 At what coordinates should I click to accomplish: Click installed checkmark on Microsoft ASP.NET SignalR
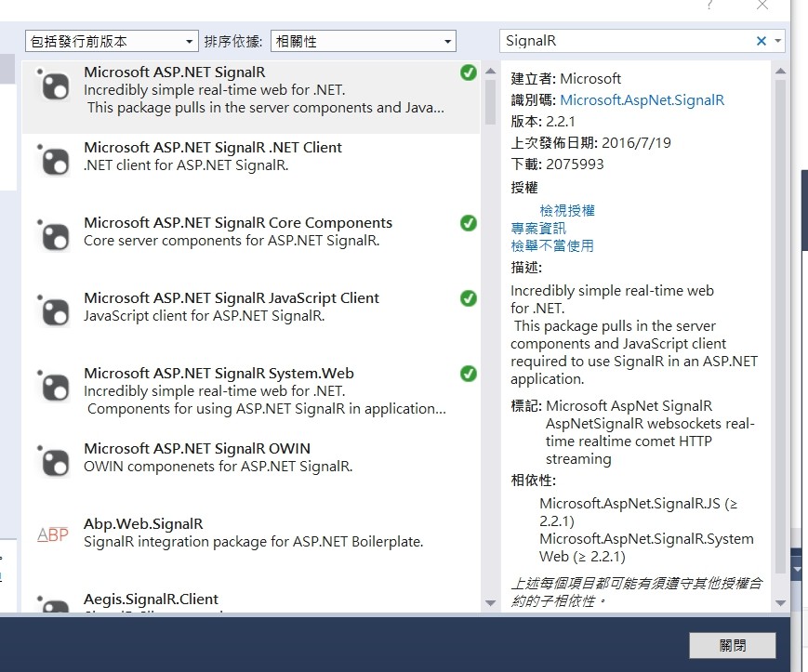click(x=468, y=72)
